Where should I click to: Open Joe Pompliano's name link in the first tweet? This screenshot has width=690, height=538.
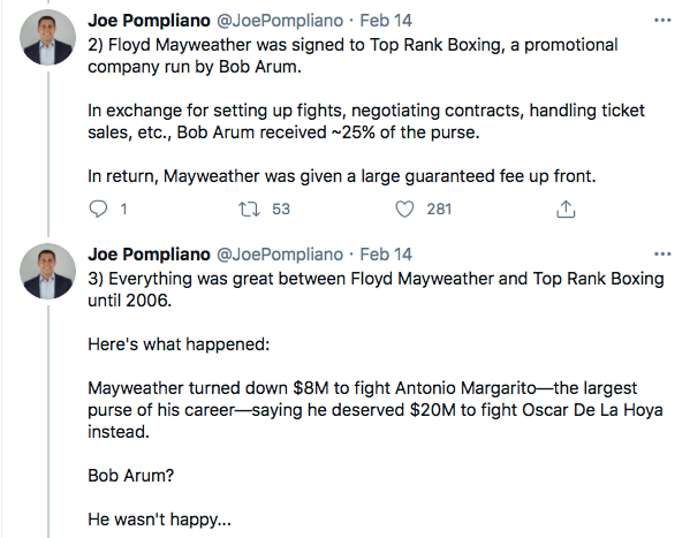[x=149, y=20]
